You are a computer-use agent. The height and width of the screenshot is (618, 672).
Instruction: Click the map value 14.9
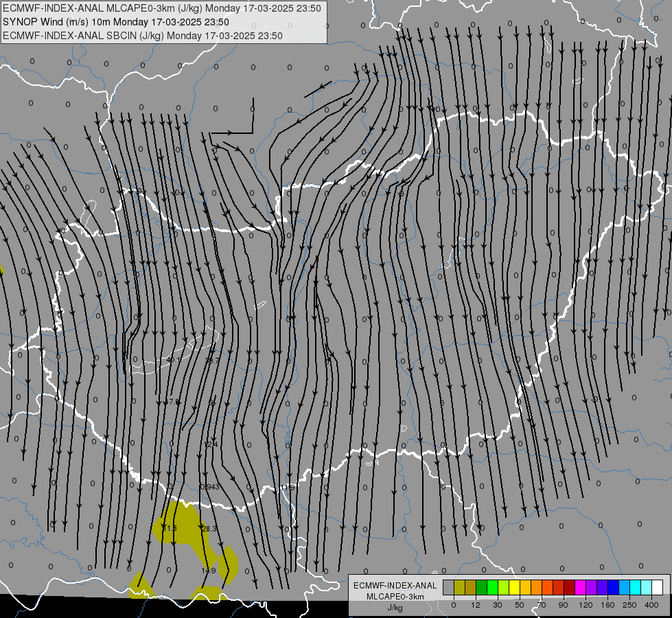[x=209, y=571]
